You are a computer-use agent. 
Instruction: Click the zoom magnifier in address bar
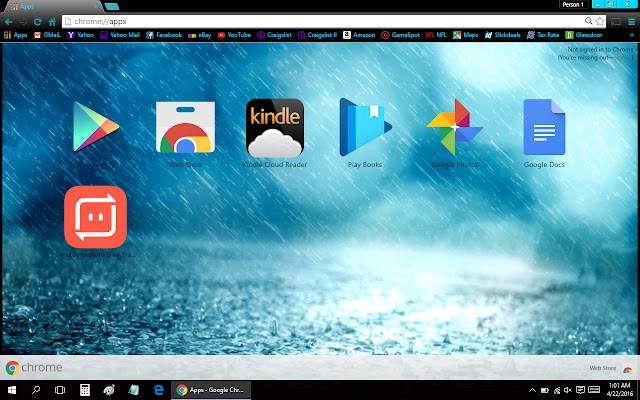588,21
